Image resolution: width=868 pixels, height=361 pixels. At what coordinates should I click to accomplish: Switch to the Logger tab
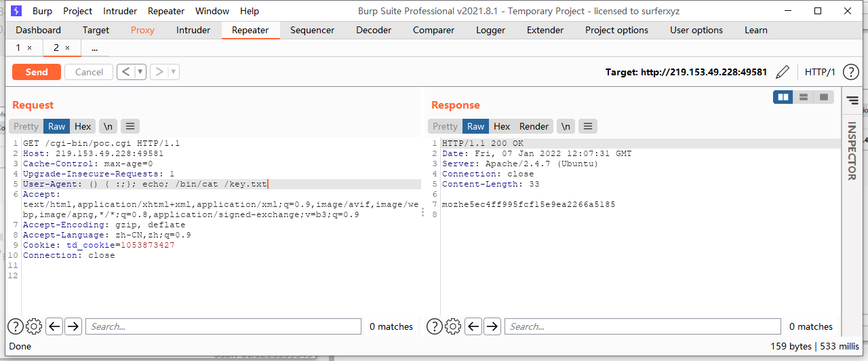click(x=490, y=30)
